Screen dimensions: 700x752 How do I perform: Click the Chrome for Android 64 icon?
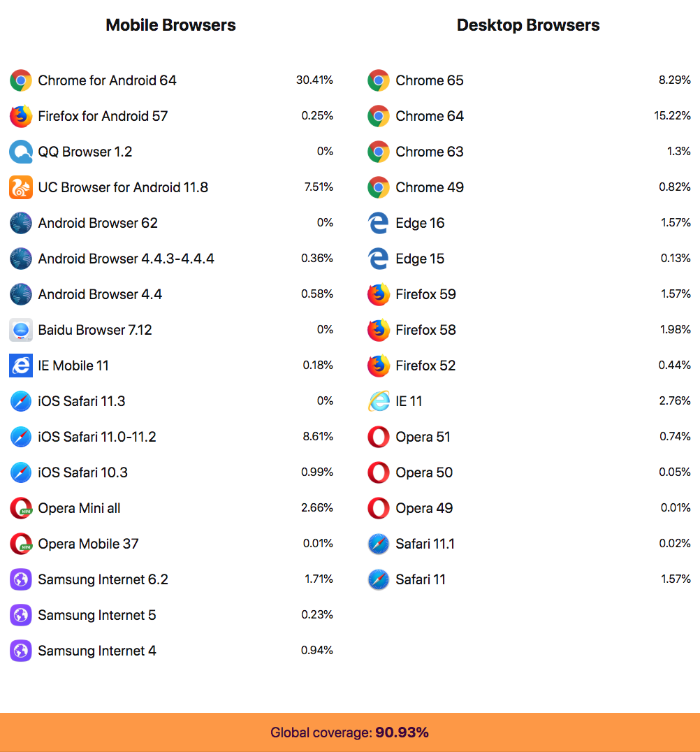21,80
